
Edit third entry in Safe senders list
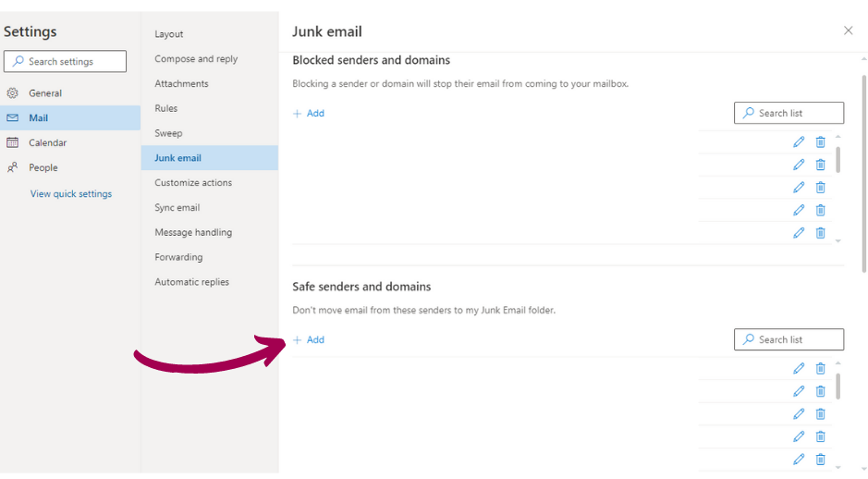coord(799,413)
